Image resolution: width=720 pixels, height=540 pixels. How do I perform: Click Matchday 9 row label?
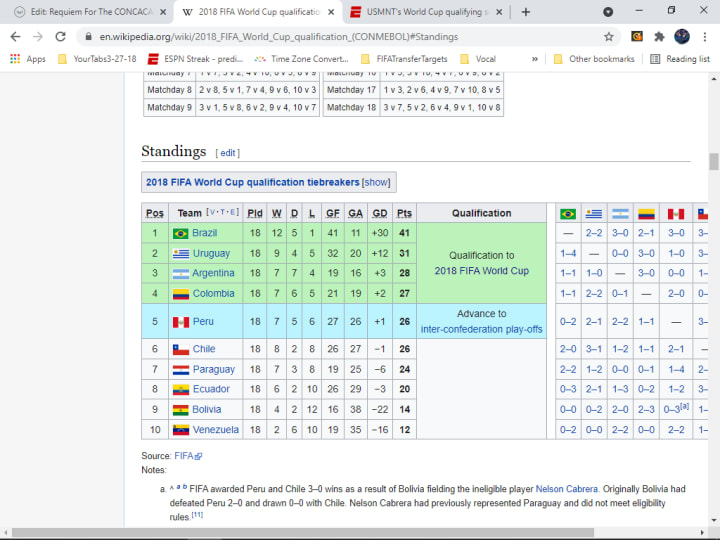tap(169, 107)
